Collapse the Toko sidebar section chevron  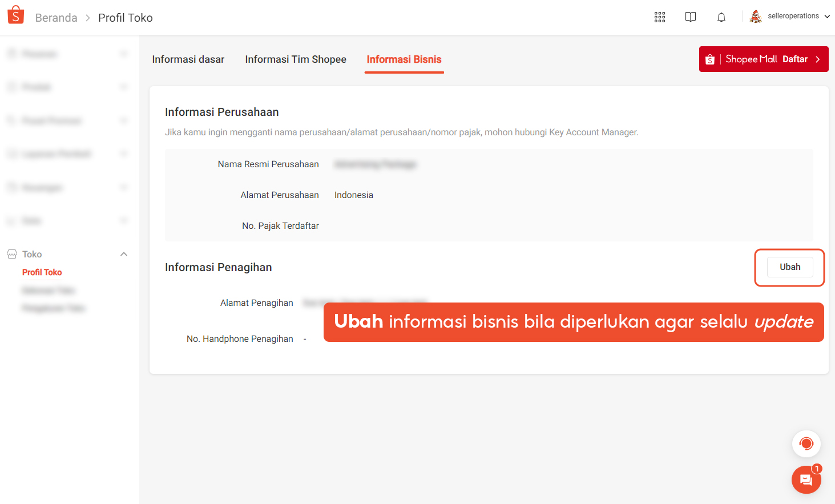pos(124,254)
